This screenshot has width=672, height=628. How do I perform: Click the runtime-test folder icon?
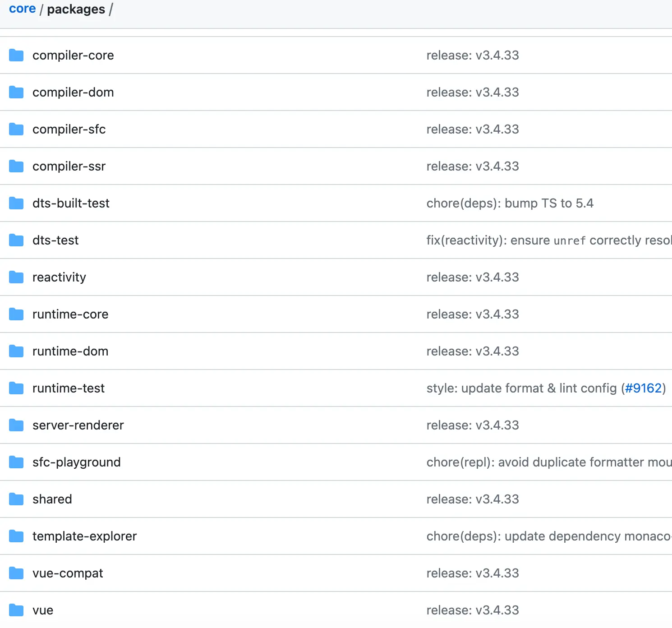click(16, 388)
